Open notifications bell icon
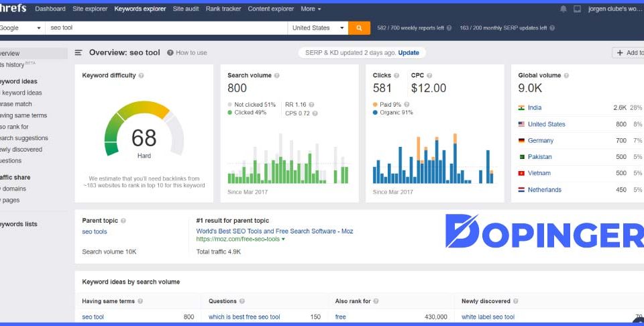 [x=563, y=9]
